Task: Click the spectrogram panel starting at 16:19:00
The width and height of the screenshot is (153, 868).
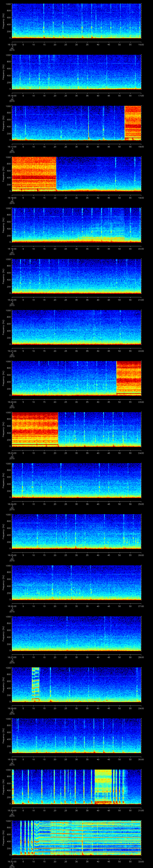Action: (76, 225)
